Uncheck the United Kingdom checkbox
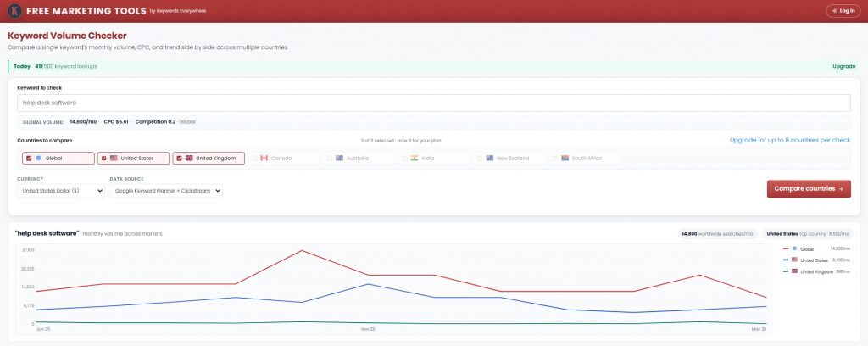 click(x=179, y=159)
